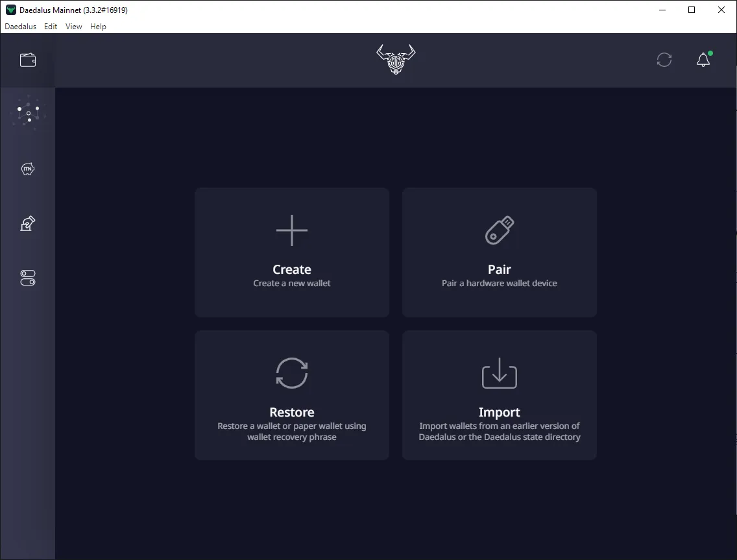Open the View menu
Image resolution: width=737 pixels, height=560 pixels.
click(73, 27)
